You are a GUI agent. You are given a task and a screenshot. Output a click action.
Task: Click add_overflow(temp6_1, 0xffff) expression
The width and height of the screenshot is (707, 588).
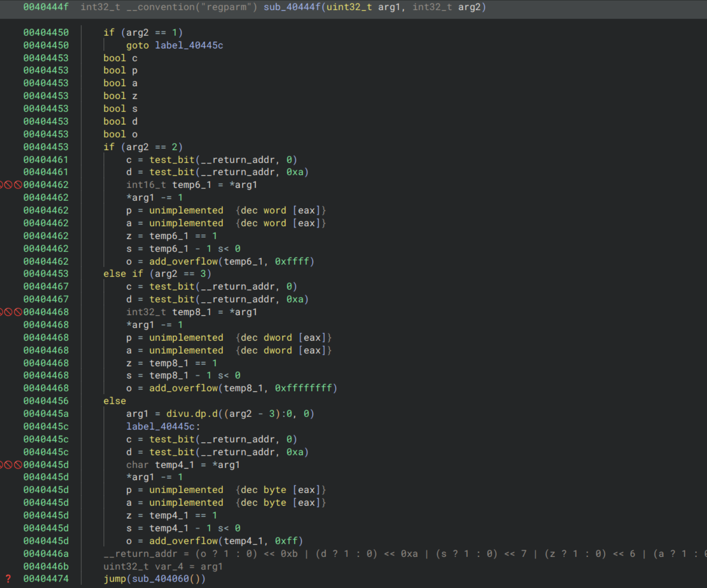click(x=232, y=261)
